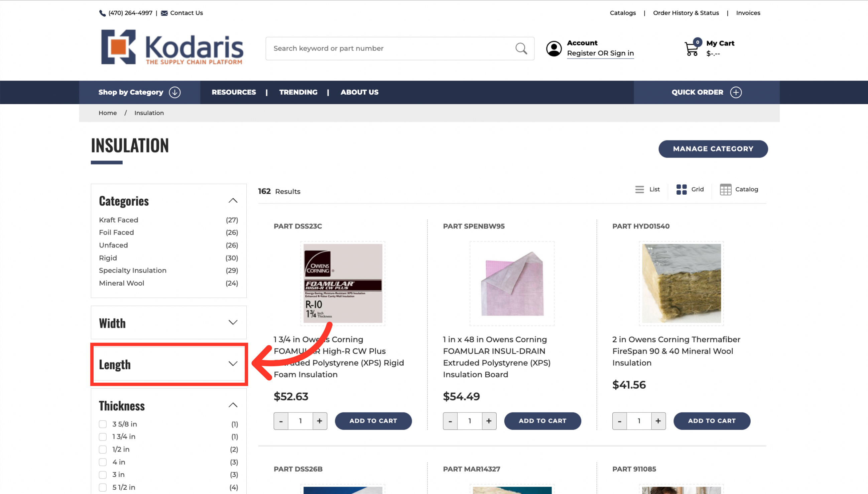
Task: Open the Trending menu item
Action: (x=298, y=92)
